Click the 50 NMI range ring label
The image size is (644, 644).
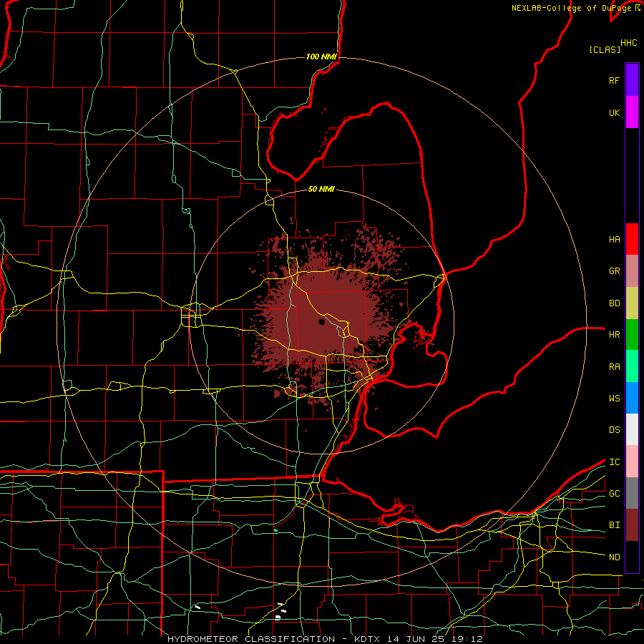321,190
